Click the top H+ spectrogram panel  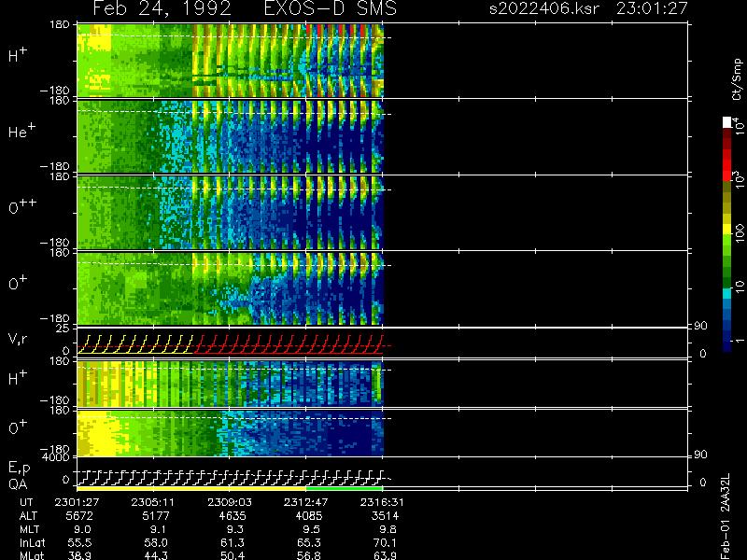coord(230,61)
